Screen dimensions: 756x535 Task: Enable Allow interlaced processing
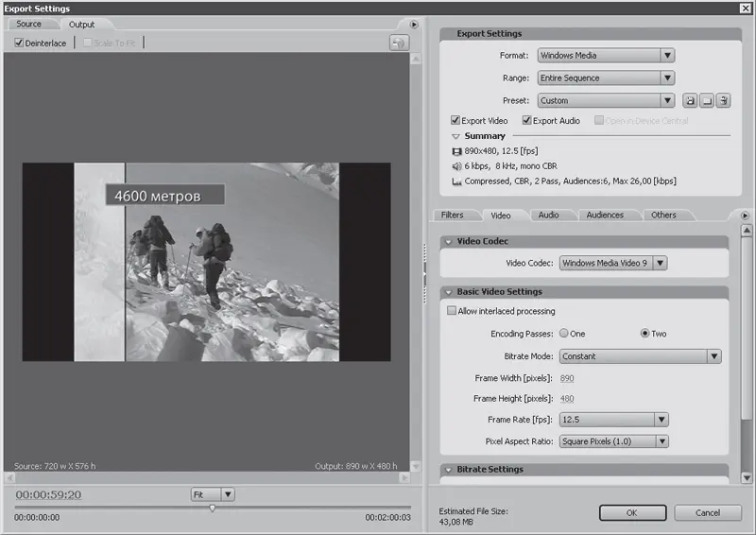coord(452,310)
